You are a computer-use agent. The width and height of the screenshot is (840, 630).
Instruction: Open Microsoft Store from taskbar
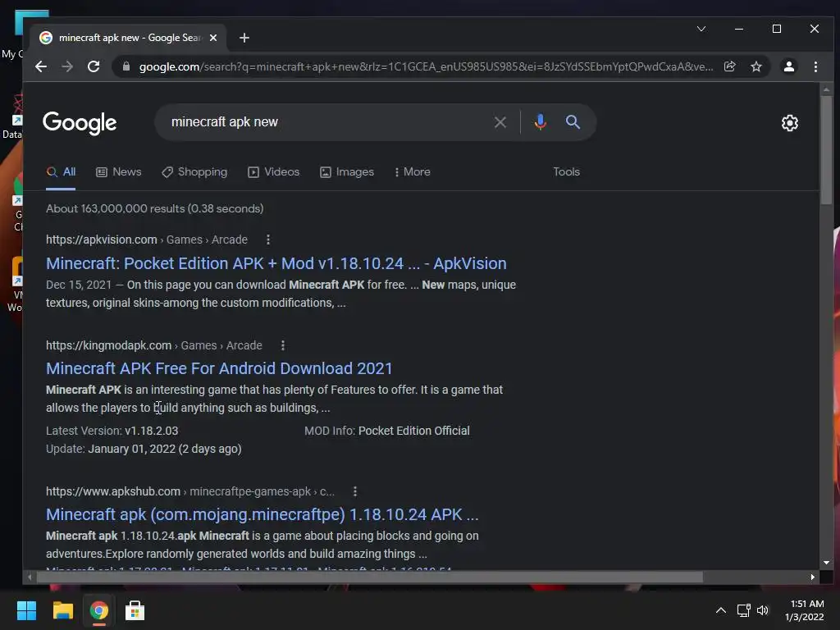pos(135,610)
